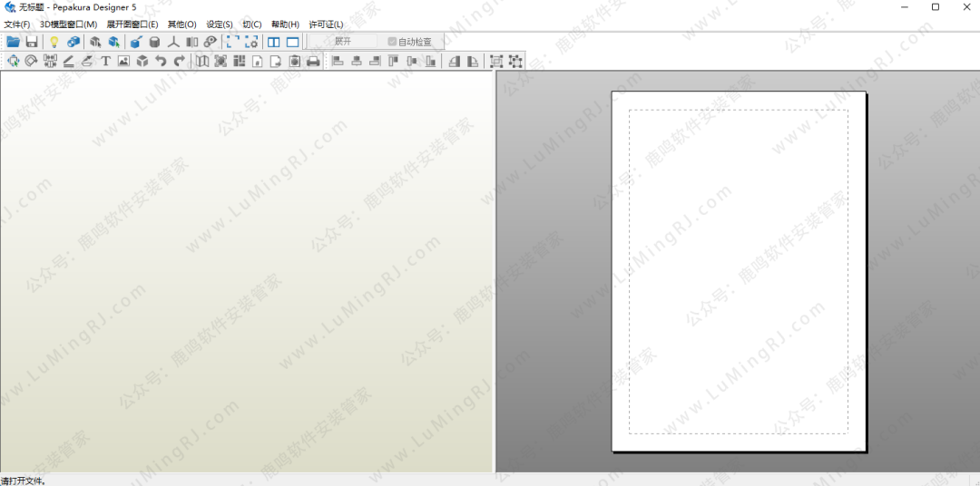Toggle the 自动检查 checkbox
This screenshot has width=980, height=486.
[x=393, y=42]
